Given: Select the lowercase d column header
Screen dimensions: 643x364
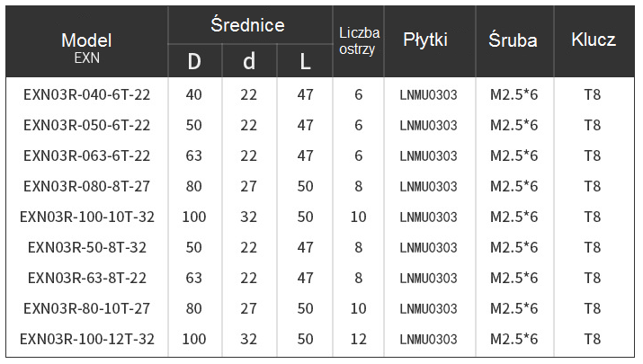Looking at the screenshot, I should tap(249, 61).
